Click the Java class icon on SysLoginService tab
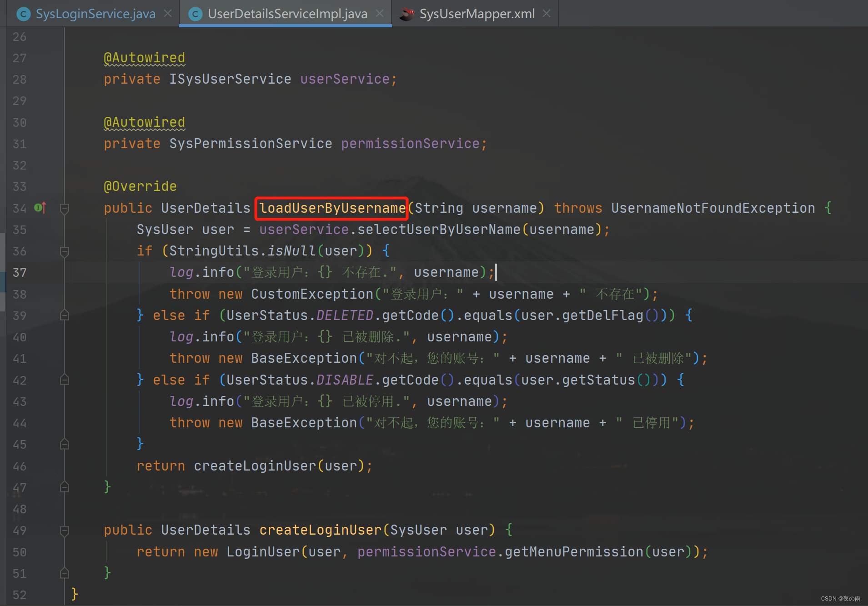The height and width of the screenshot is (606, 868). 23,14
